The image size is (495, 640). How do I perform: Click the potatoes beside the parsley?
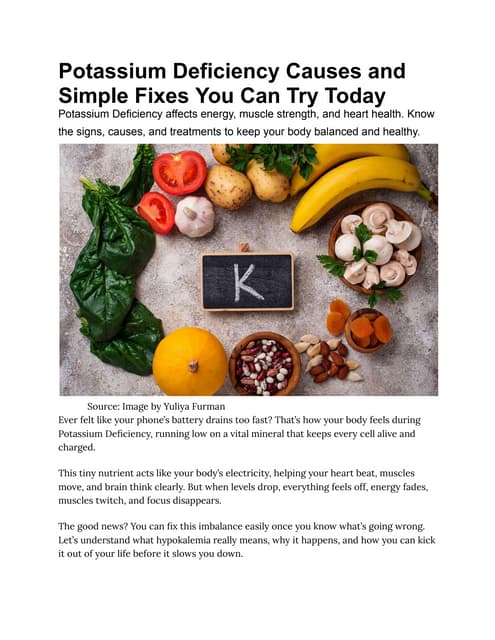coord(248,180)
